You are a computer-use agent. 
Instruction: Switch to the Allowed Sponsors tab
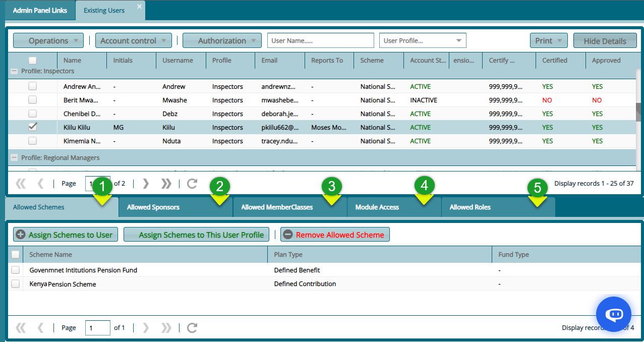[x=153, y=207]
